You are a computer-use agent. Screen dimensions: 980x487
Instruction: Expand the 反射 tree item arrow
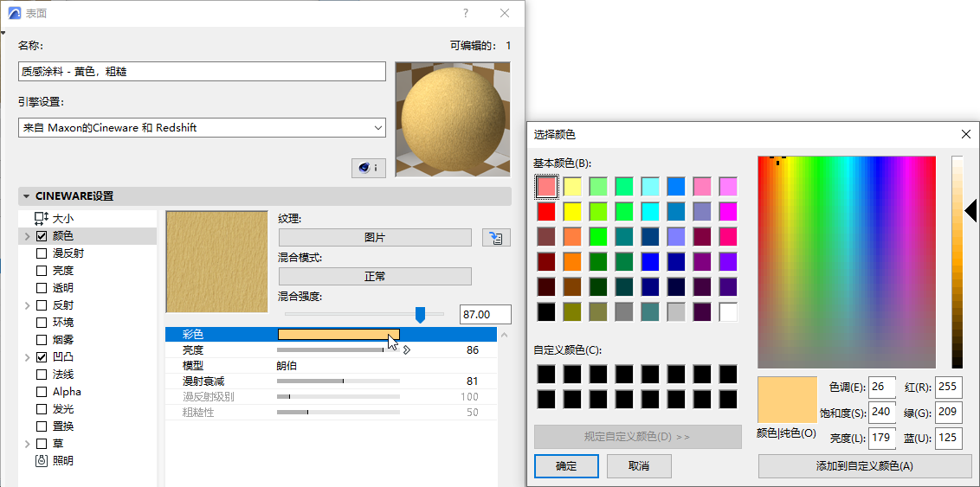click(27, 305)
